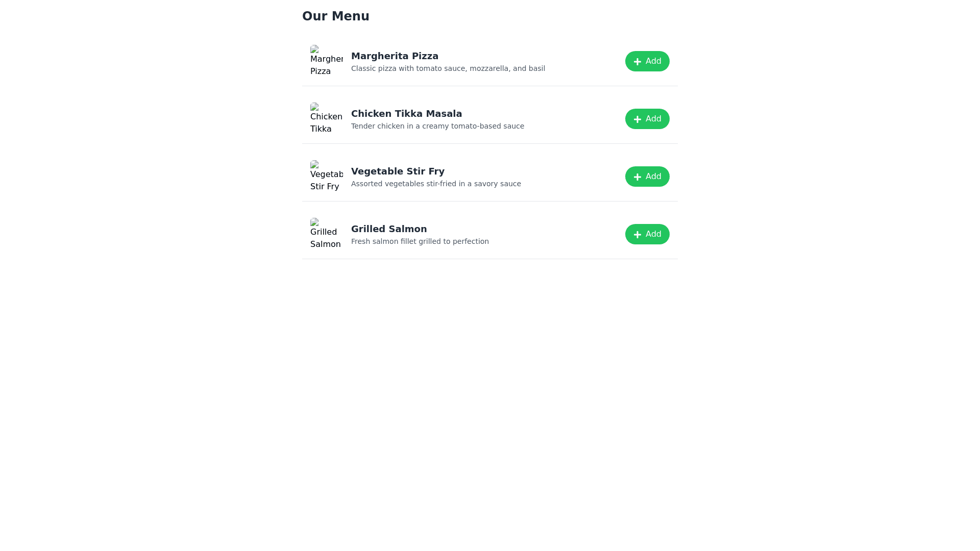The height and width of the screenshot is (551, 980).
Task: Click the plus icon for Chicken Tikka Masala
Action: click(x=637, y=119)
